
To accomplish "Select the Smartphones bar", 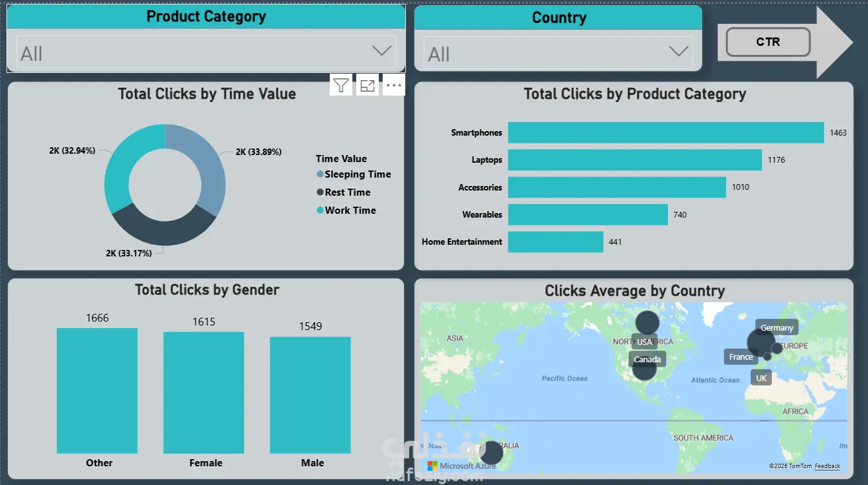I will (666, 132).
